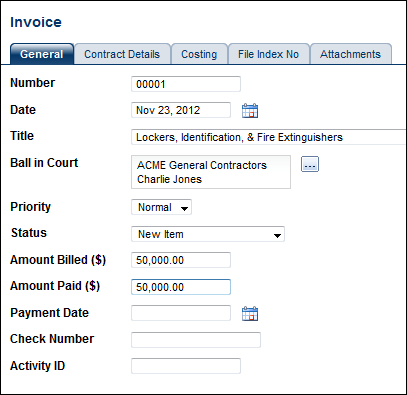Click the Status label
The image size is (407, 395).
(x=29, y=233)
